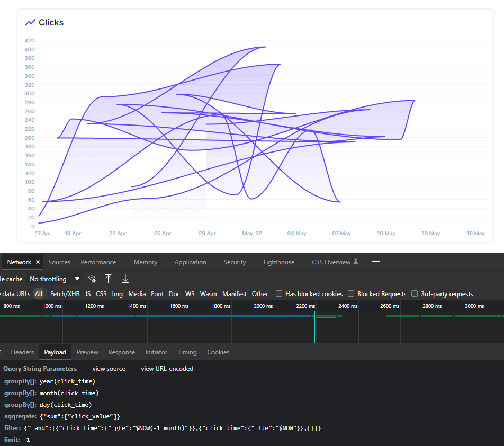Click the day(click_time) groupBy value
The image size is (504, 446).
pos(66,405)
